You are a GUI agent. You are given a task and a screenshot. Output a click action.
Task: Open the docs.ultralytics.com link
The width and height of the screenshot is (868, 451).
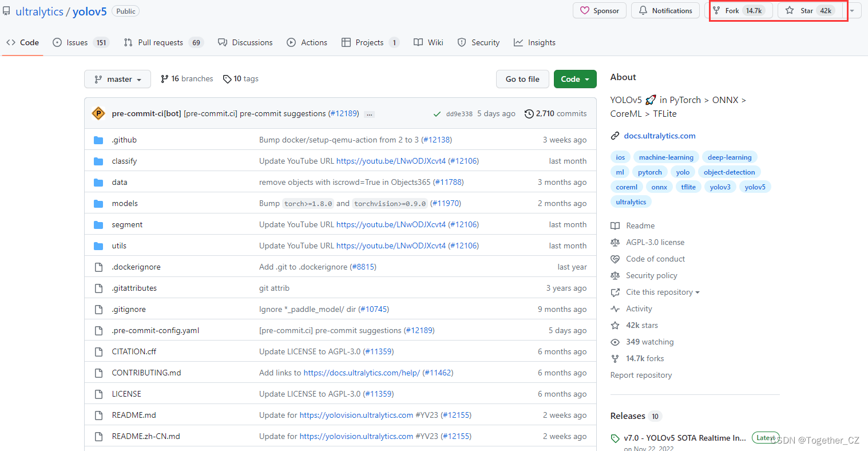pos(660,136)
